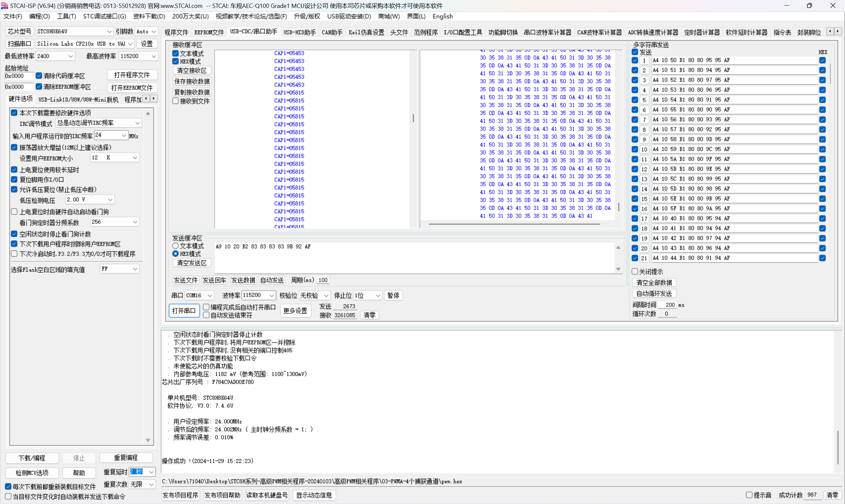Screen dimensions: 845x504
Task: Open IRC调节模式 dropdown
Action: 137,123
